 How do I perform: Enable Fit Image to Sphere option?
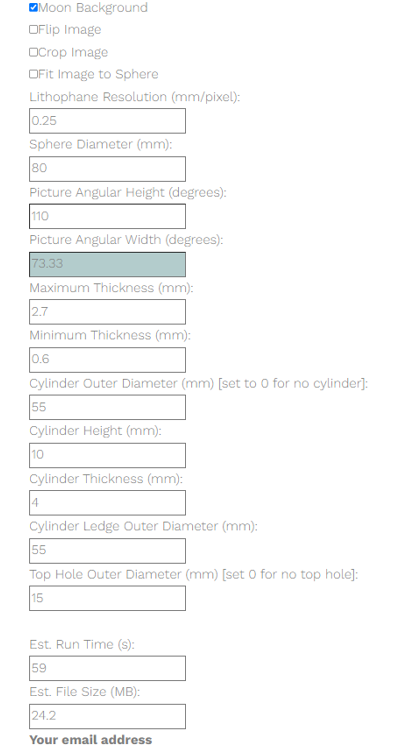tap(33, 74)
